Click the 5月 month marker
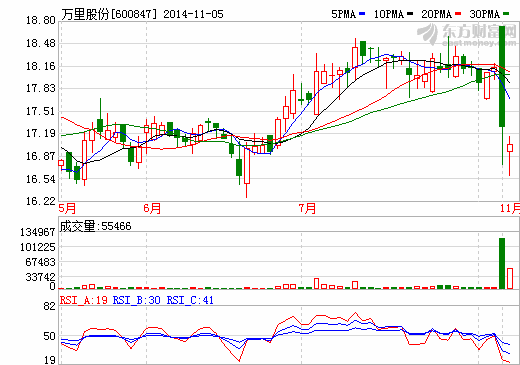The image size is (520, 365). (x=67, y=208)
